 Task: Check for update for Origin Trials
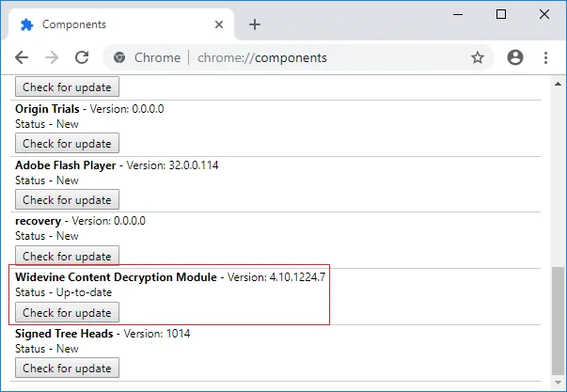point(67,143)
